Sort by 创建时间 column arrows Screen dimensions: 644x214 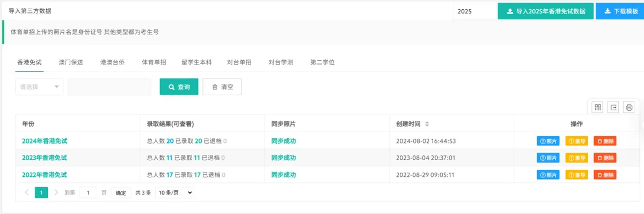(x=427, y=124)
